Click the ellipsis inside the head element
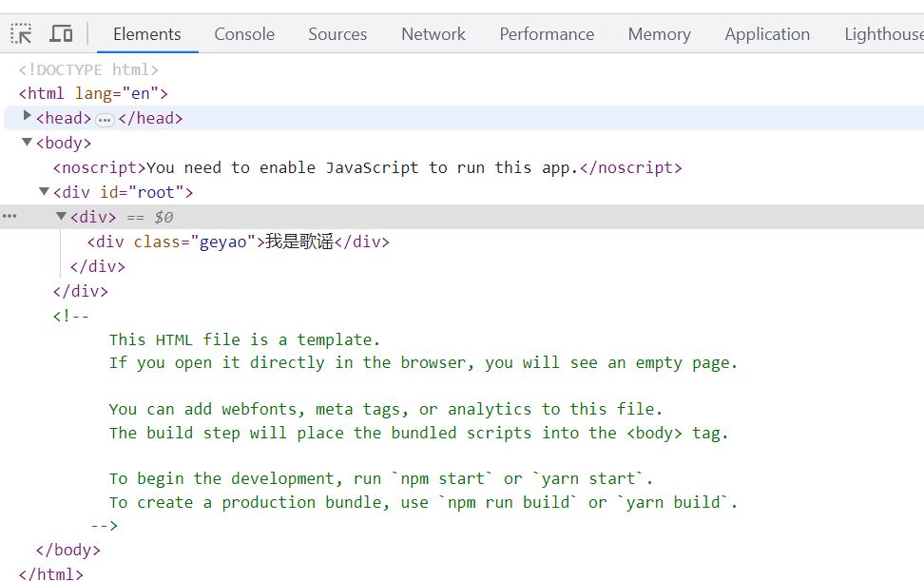Viewport: 924px width, 581px height. [105, 119]
